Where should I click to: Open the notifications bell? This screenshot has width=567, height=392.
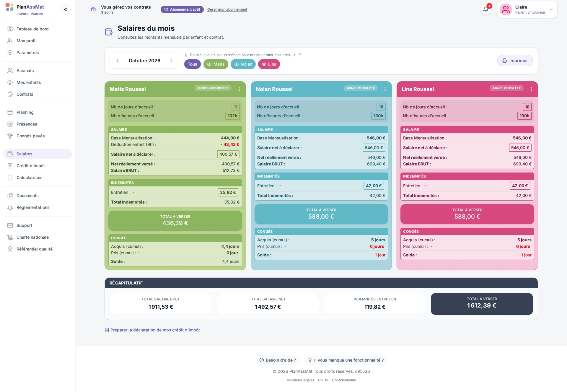(x=486, y=9)
